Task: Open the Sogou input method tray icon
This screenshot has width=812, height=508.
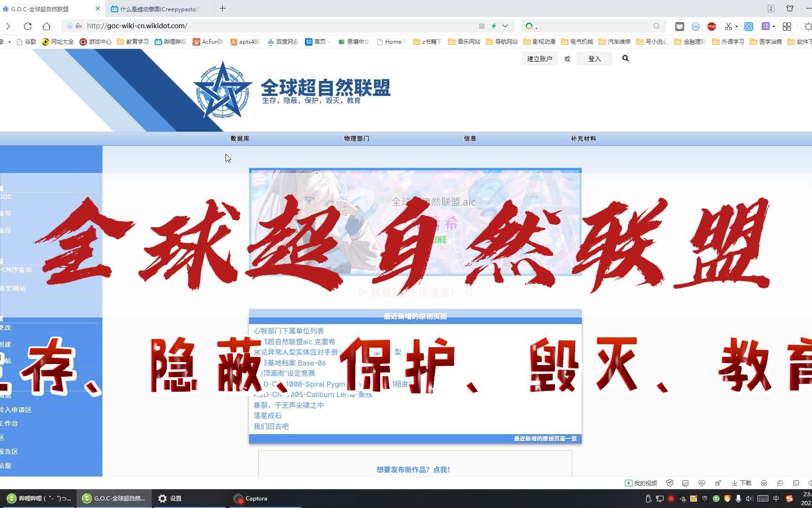Action: pyautogui.click(x=789, y=499)
